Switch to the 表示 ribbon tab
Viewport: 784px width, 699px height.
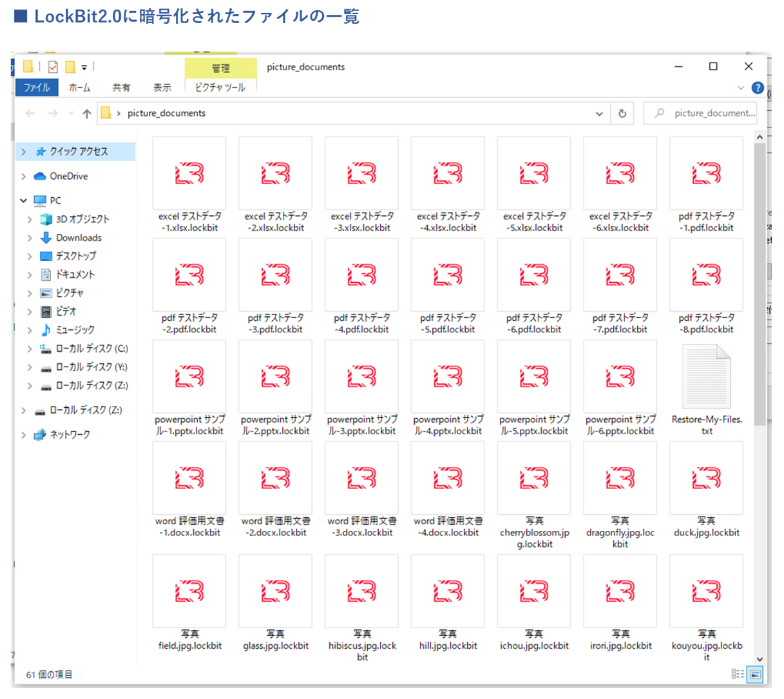click(162, 88)
